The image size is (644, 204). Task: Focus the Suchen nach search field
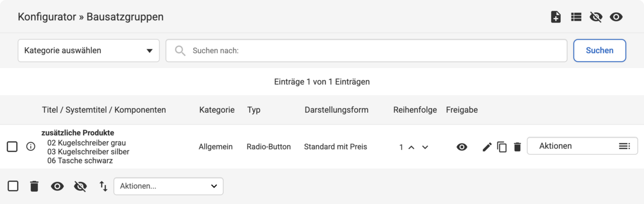[x=367, y=50]
